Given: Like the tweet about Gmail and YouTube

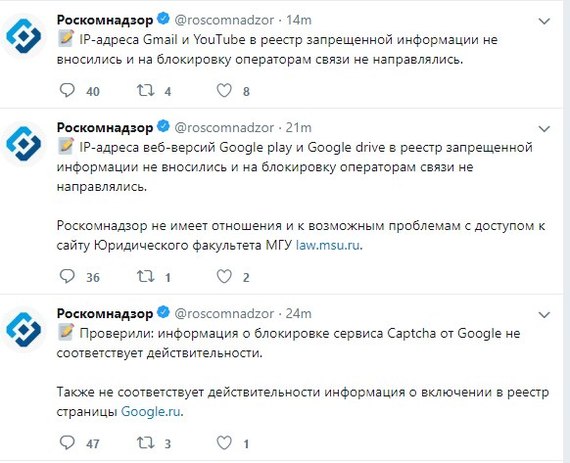Looking at the screenshot, I should click(224, 90).
